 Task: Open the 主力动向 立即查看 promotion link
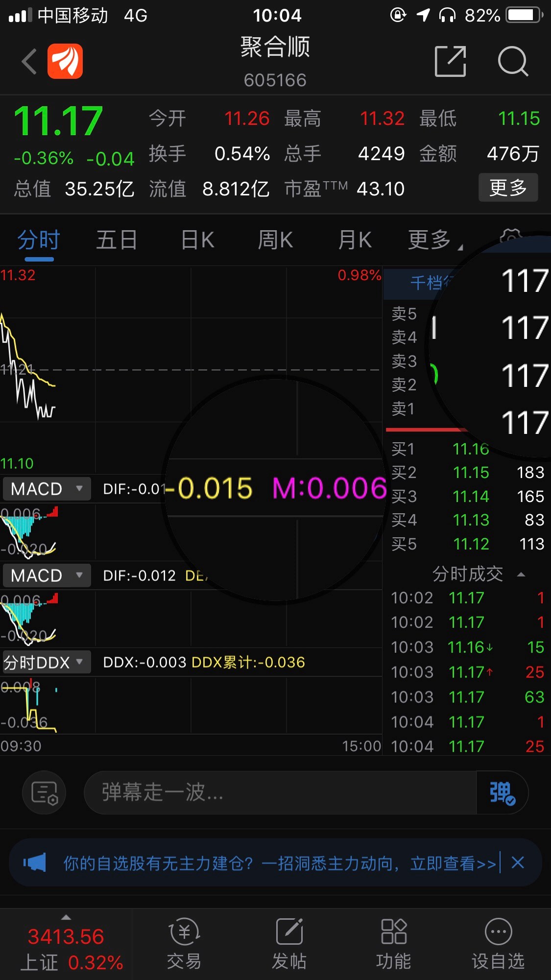(280, 863)
